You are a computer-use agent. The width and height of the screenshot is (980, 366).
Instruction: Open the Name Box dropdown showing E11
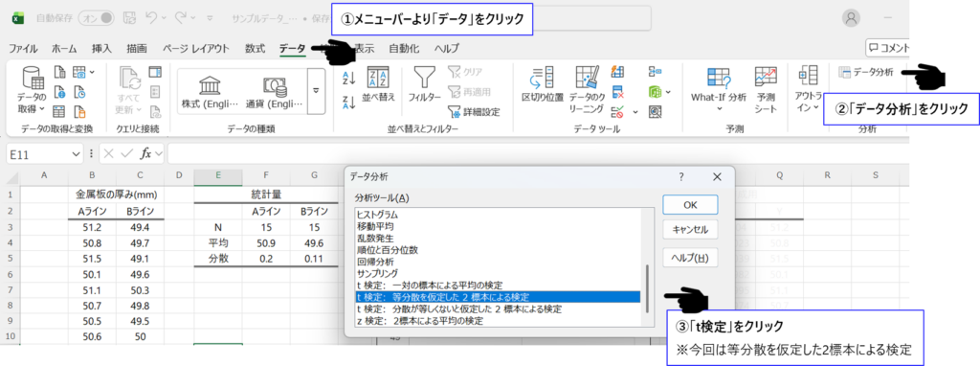tap(78, 153)
